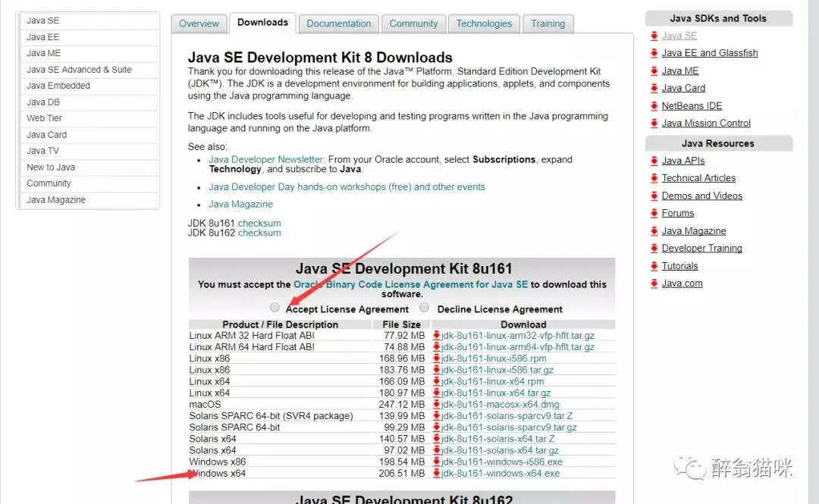Click the '206.51 MB' file size cell
Image resolution: width=819 pixels, height=504 pixels.
(x=402, y=473)
